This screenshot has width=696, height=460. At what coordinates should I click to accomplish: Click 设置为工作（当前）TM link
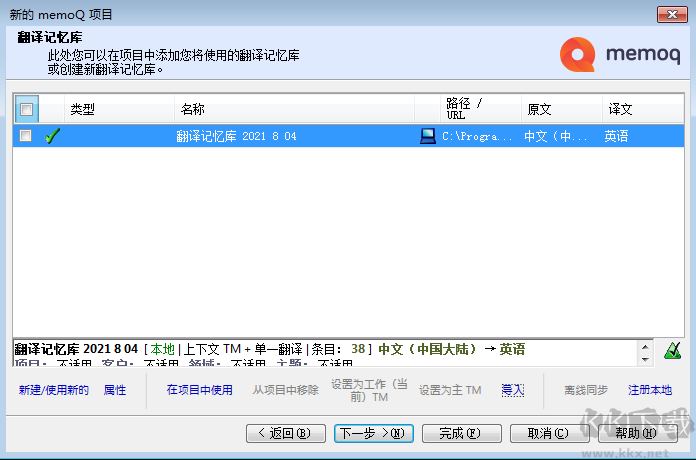click(369, 390)
